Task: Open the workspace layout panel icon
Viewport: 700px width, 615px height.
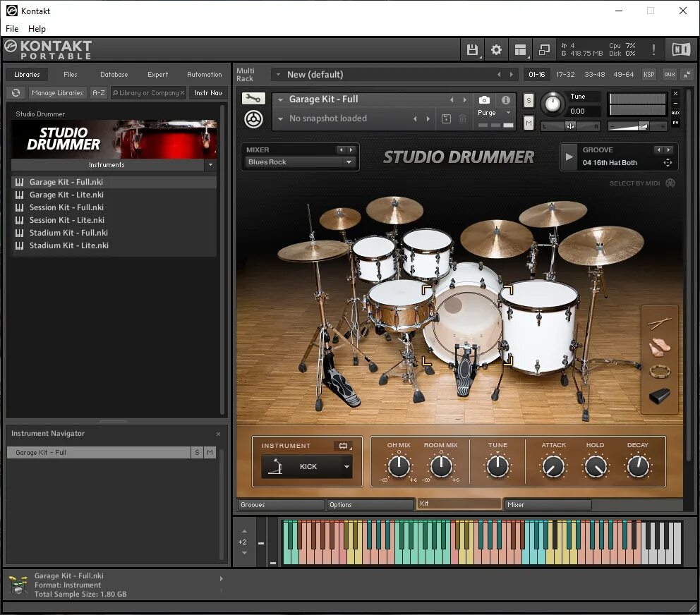Action: pos(520,49)
